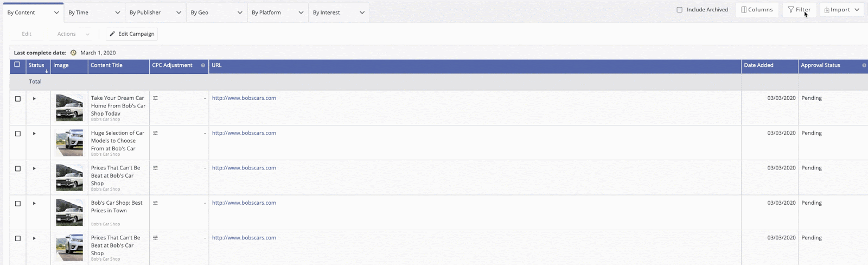Click CPC adjustment icon in first row

pyautogui.click(x=155, y=98)
